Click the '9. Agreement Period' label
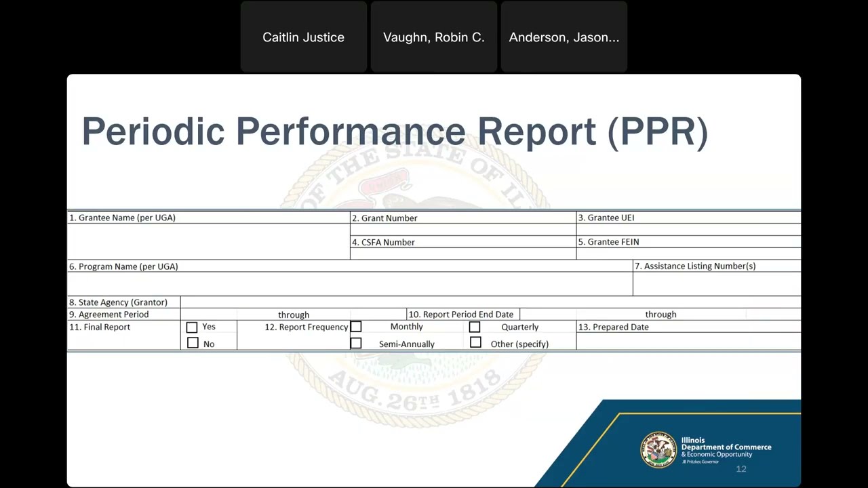868x488 pixels. (x=108, y=314)
